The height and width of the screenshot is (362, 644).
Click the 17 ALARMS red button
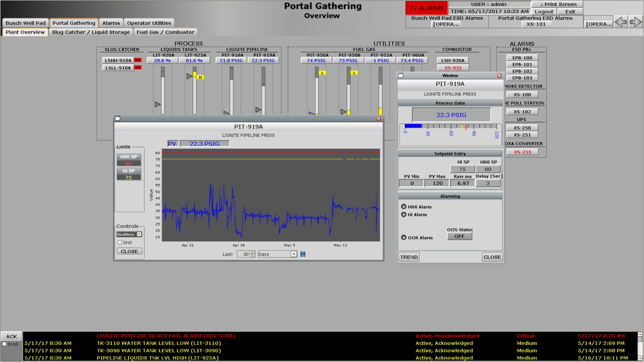pos(426,8)
